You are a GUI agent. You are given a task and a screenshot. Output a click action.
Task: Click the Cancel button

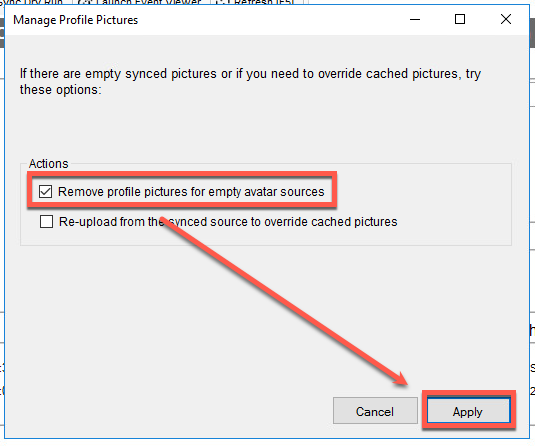(x=375, y=411)
